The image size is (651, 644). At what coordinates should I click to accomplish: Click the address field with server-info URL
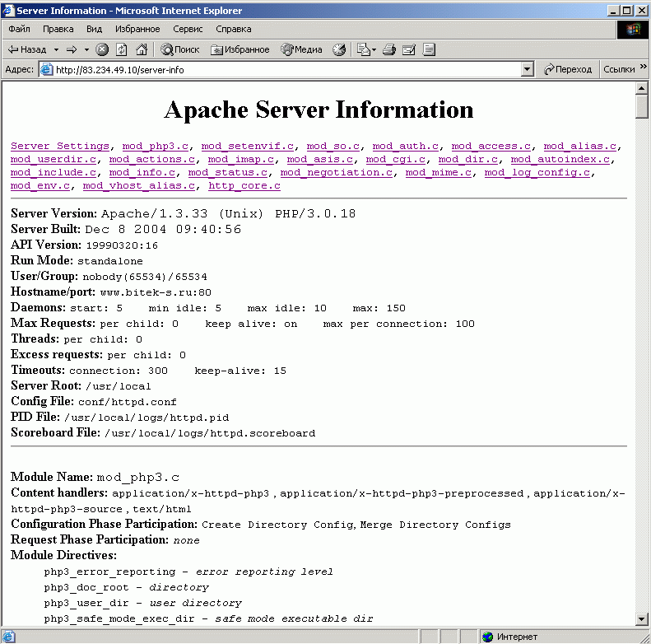[x=286, y=69]
